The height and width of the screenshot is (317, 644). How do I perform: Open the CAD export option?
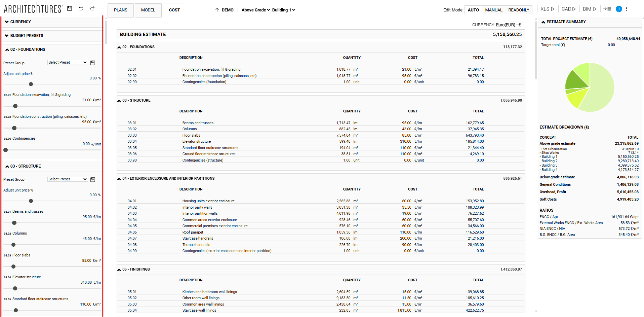[568, 9]
